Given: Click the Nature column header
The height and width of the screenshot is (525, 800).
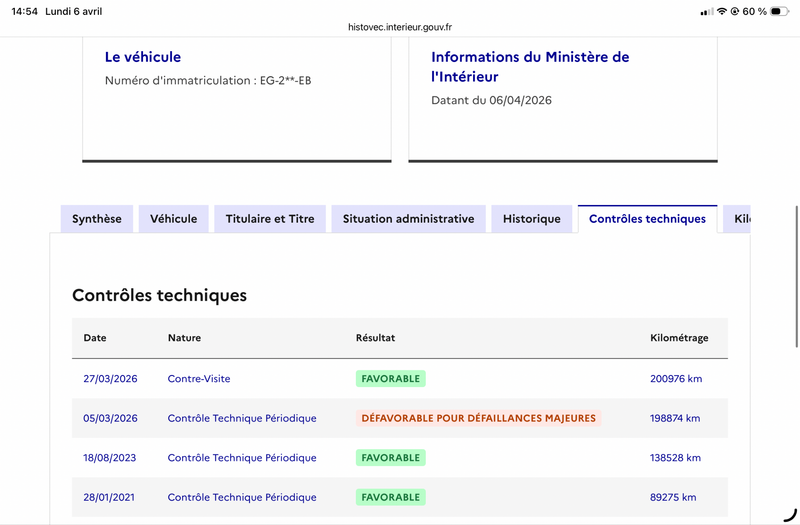Looking at the screenshot, I should tap(184, 338).
